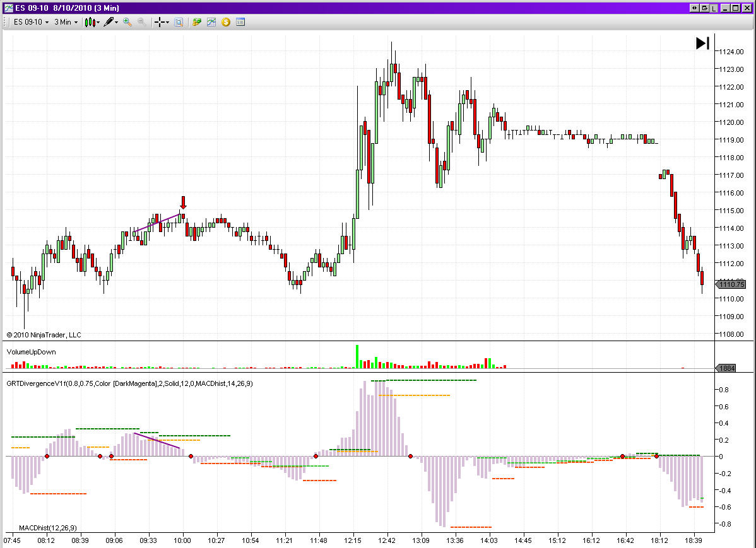This screenshot has width=756, height=548.
Task: Click the green zoom in magnifier
Action: [127, 22]
